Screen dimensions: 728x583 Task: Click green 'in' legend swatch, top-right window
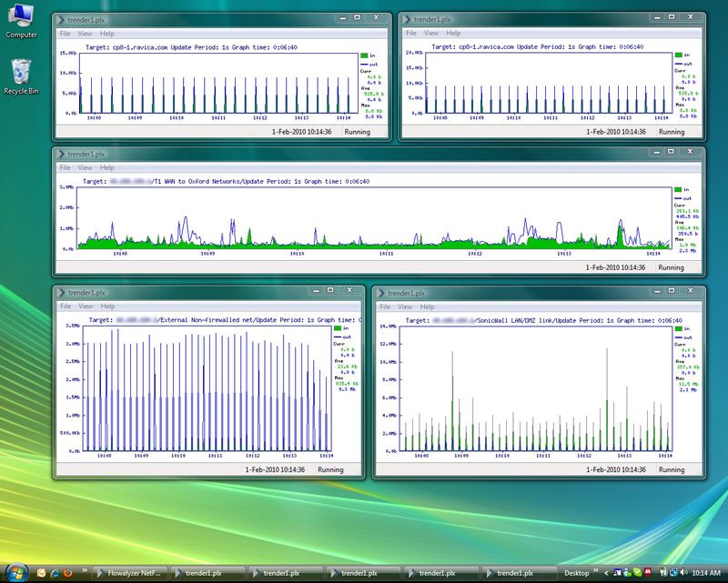click(x=678, y=55)
